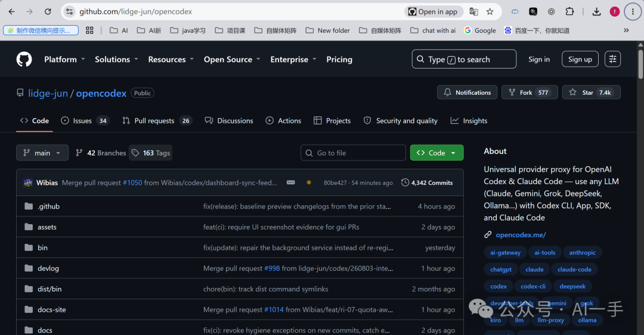This screenshot has width=644, height=335.
Task: Click the Sign up button
Action: tap(580, 59)
